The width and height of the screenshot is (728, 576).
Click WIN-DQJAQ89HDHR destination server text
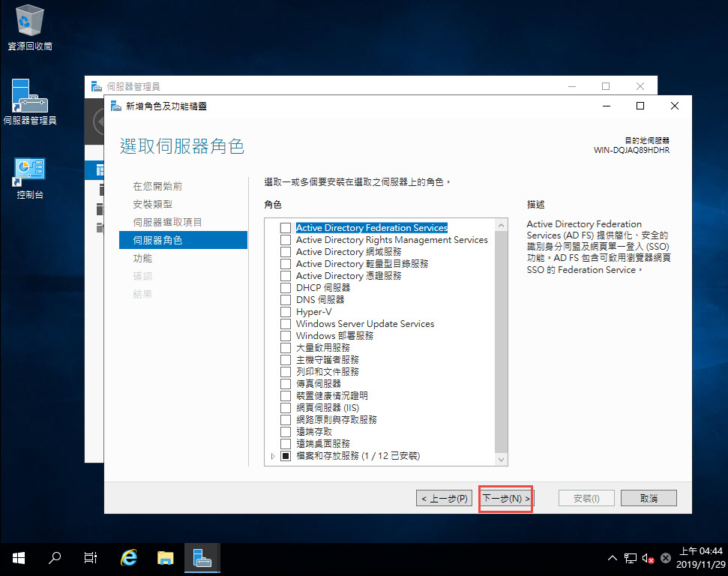[x=631, y=151]
